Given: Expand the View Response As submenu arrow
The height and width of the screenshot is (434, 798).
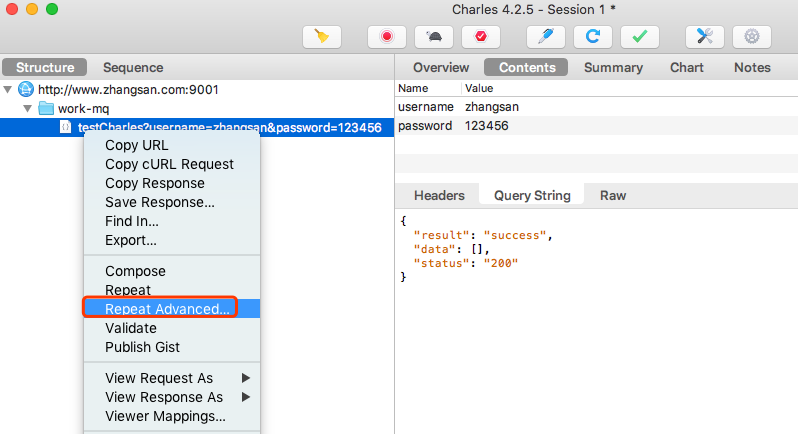Looking at the screenshot, I should pyautogui.click(x=246, y=397).
